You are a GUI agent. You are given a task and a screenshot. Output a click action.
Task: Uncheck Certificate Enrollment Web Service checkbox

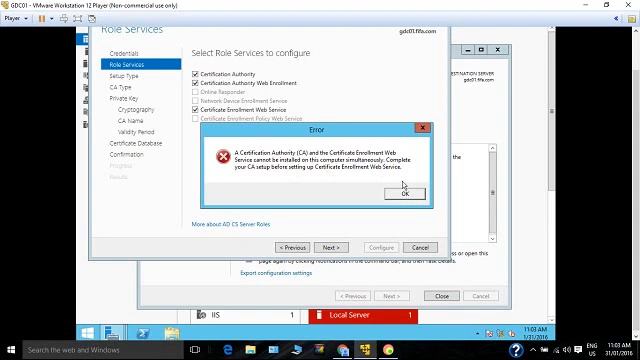195,110
